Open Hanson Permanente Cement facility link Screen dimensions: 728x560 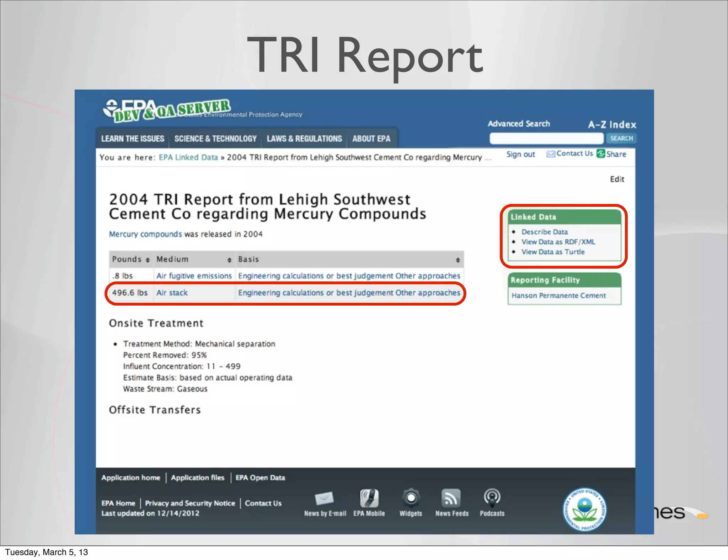pyautogui.click(x=559, y=296)
